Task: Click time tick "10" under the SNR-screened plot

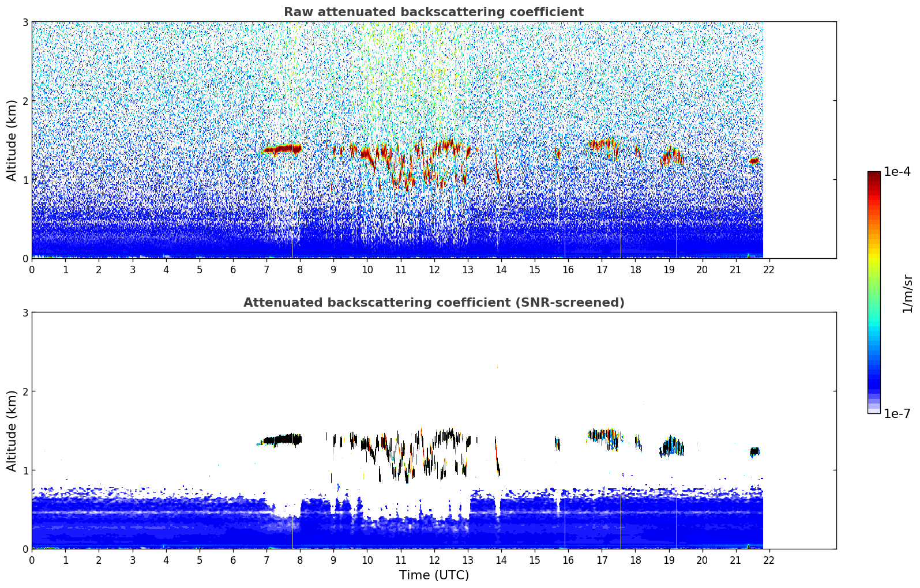Action: (367, 560)
